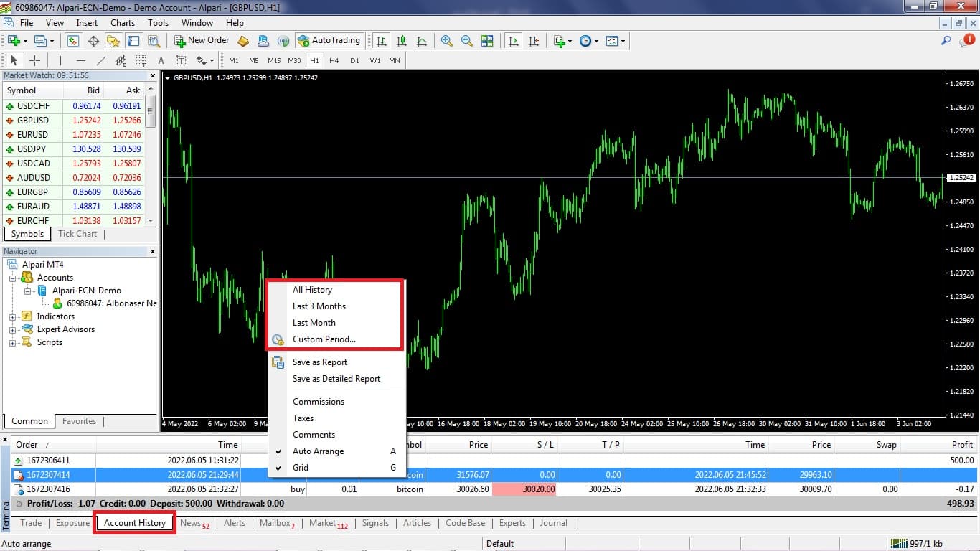Select the Text 'A' drawing tool
The height and width of the screenshot is (551, 980).
161,60
